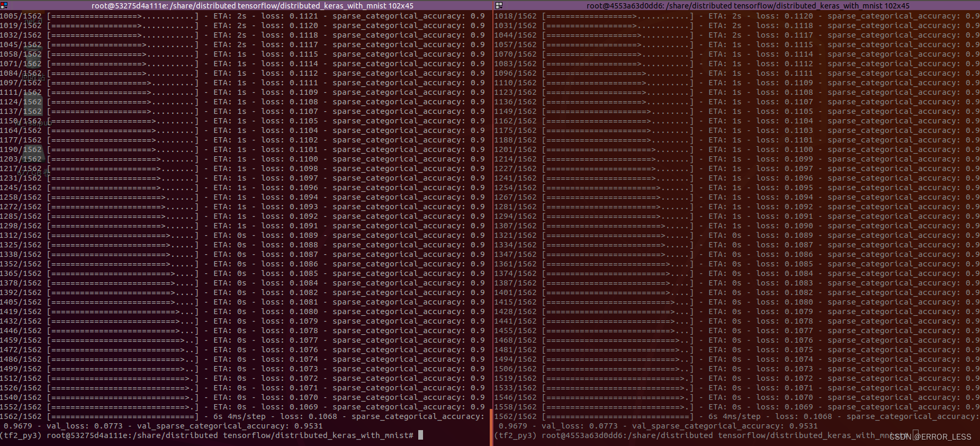This screenshot has height=446, width=980.
Task: Click step counter 1245/1562 in left terminal
Action: [x=21, y=188]
